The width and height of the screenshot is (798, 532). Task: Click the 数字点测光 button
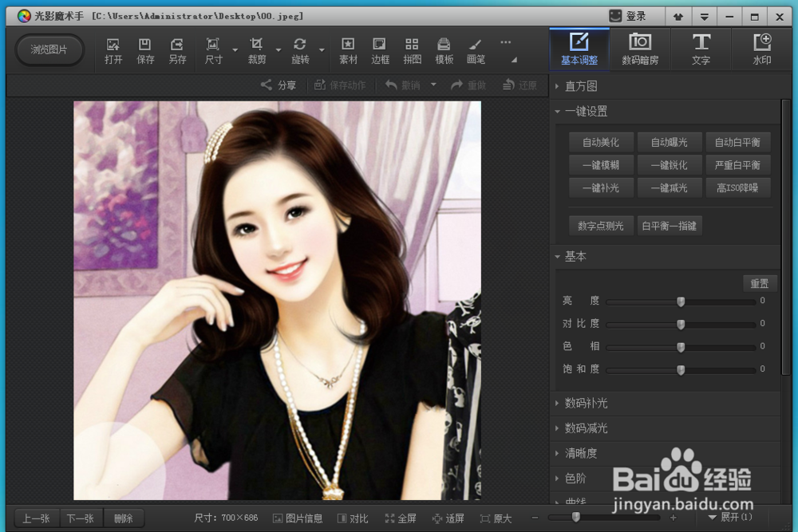click(601, 226)
